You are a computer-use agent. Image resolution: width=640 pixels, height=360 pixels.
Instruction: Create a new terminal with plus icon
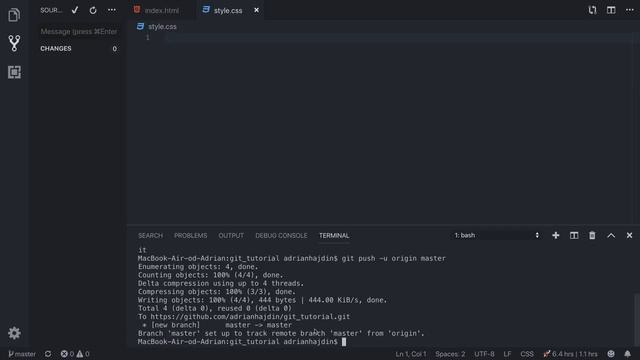(556, 236)
